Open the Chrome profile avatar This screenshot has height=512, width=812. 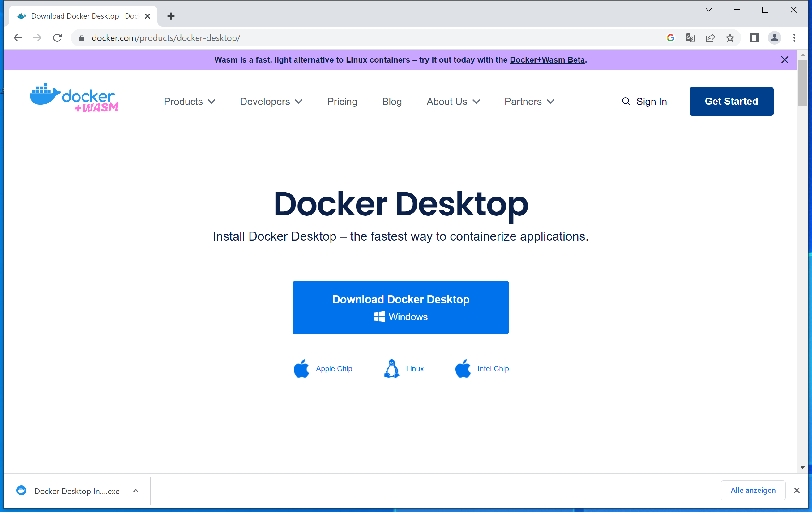tap(774, 38)
